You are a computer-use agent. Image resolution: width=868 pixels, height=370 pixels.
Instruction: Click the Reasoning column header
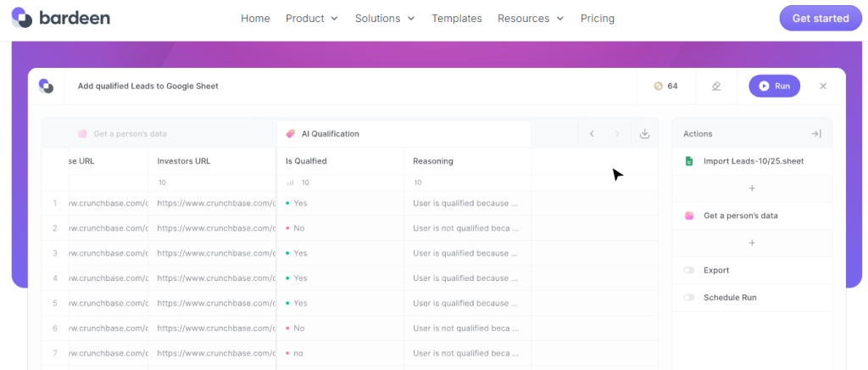(x=433, y=161)
